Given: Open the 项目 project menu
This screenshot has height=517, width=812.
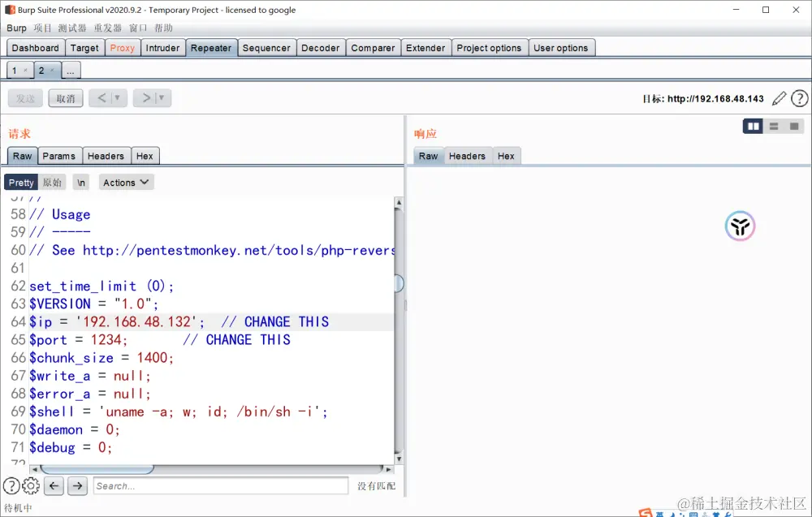Looking at the screenshot, I should pyautogui.click(x=43, y=28).
